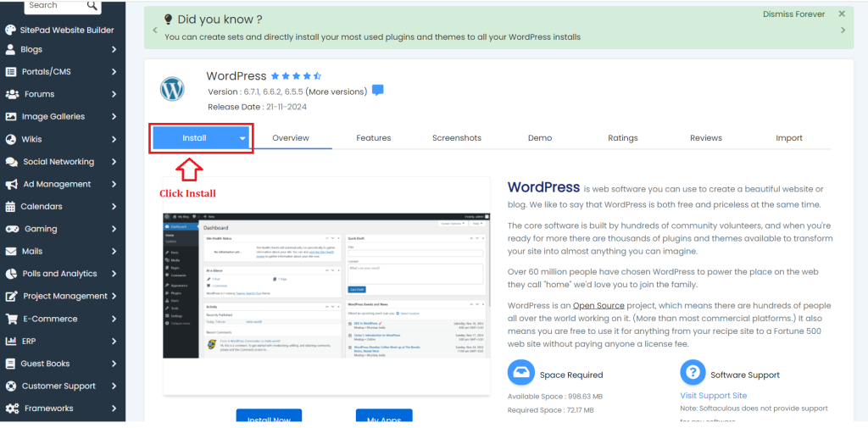Click the WordPress star rating
This screenshot has width=868, height=428.
[296, 76]
